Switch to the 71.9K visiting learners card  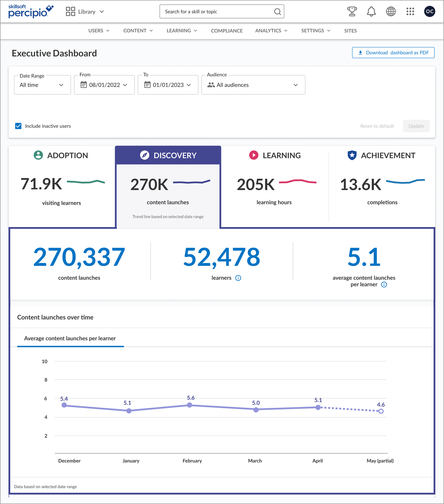click(x=61, y=186)
